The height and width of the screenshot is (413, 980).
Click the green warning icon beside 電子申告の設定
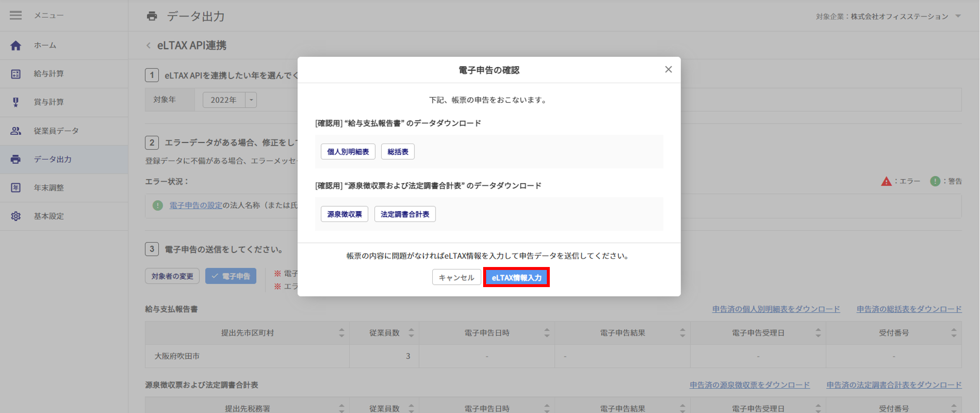(x=158, y=205)
